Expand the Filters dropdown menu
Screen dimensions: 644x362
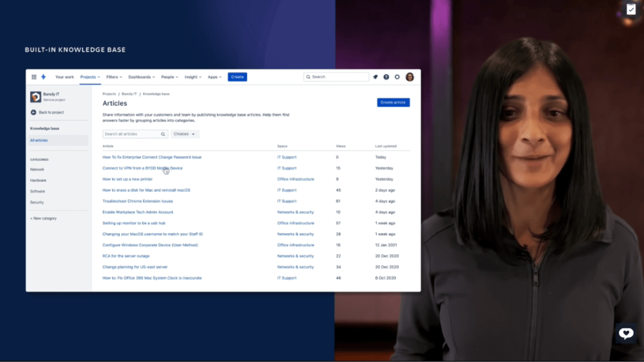click(x=114, y=77)
